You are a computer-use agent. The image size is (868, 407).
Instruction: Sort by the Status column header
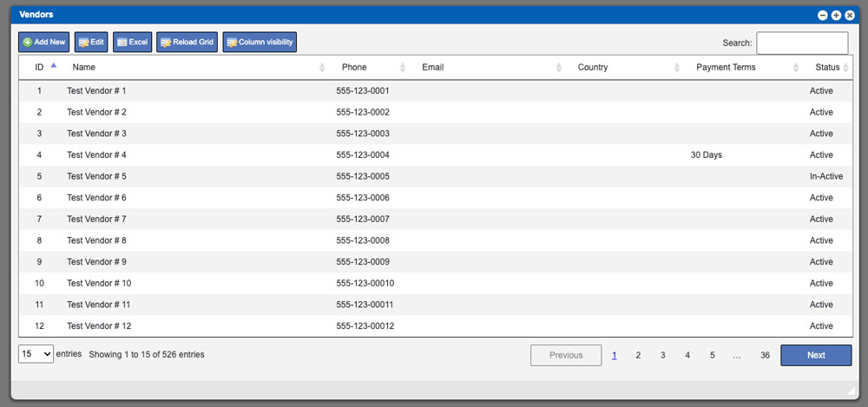click(826, 67)
